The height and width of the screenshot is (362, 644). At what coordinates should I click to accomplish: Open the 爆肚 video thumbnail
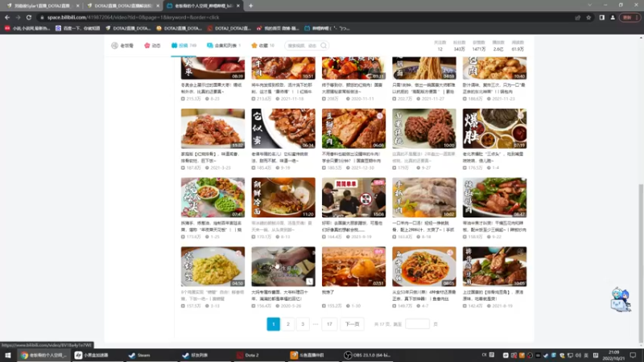494,129
